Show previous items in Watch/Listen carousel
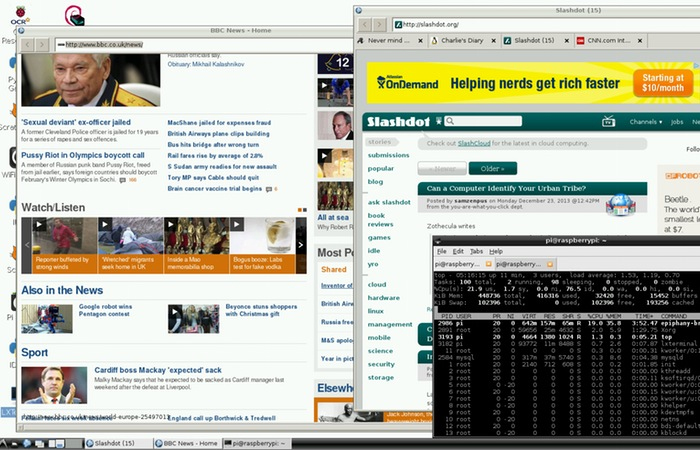700x450 pixels. 26,245
